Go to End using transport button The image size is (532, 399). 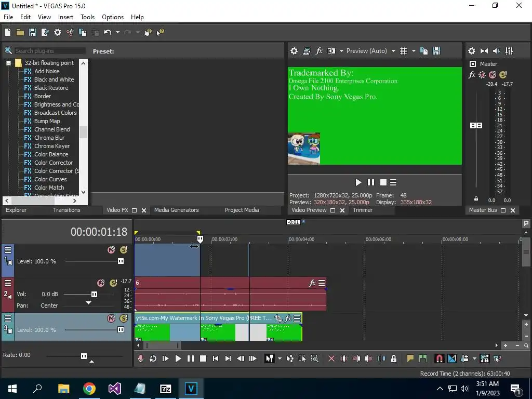(x=228, y=358)
